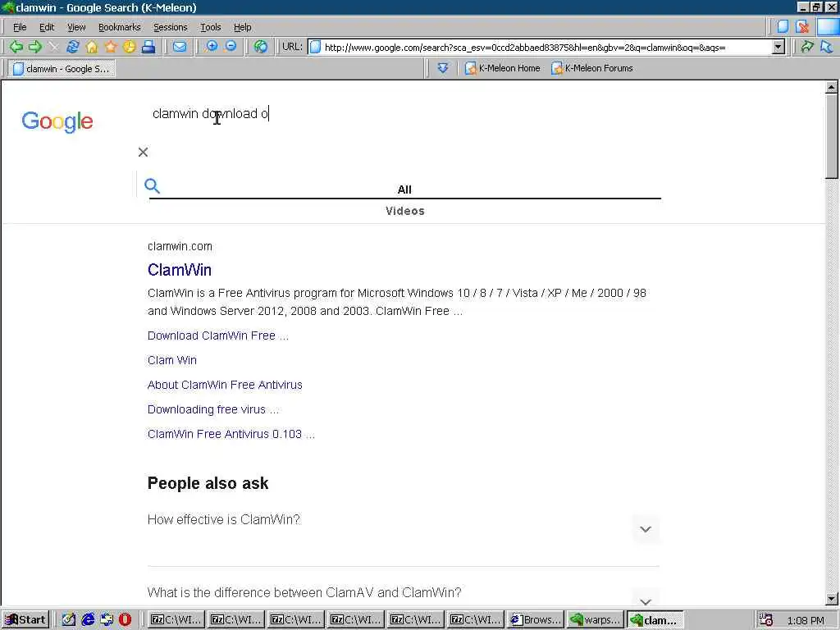Open the Tools menu

tap(211, 27)
